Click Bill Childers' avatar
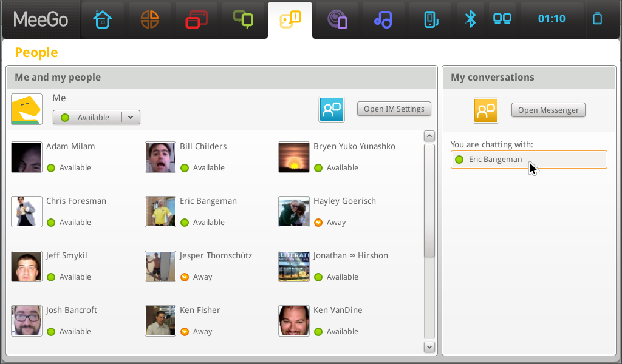 [160, 157]
